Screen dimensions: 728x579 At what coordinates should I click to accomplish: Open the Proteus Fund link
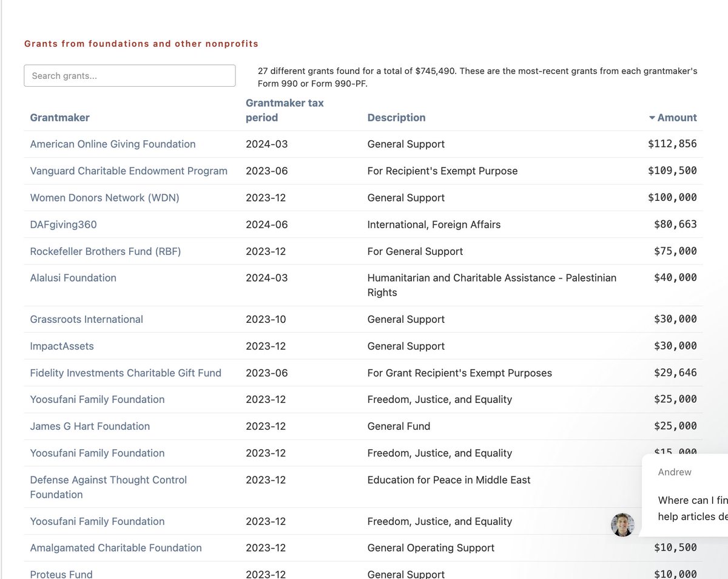click(x=61, y=574)
